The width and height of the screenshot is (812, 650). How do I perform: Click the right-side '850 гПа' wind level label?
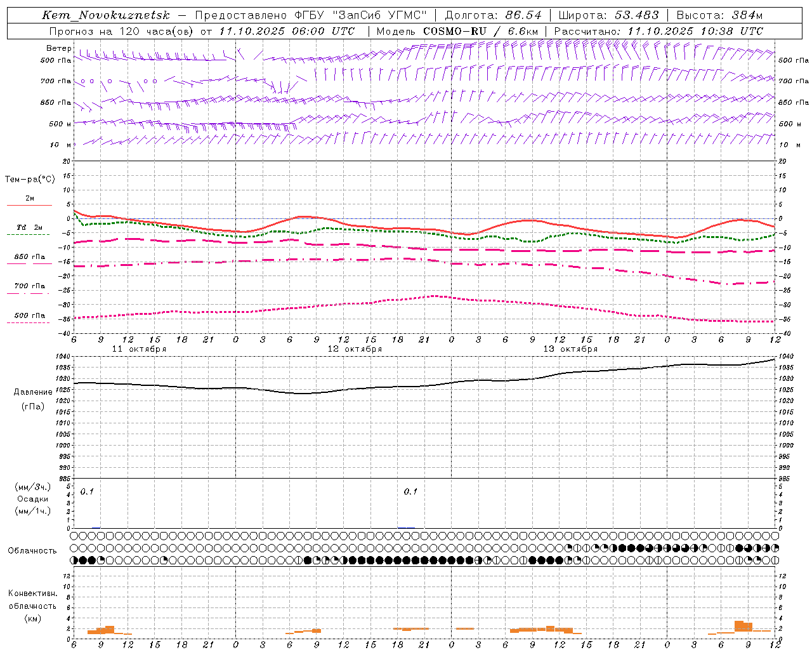[794, 102]
